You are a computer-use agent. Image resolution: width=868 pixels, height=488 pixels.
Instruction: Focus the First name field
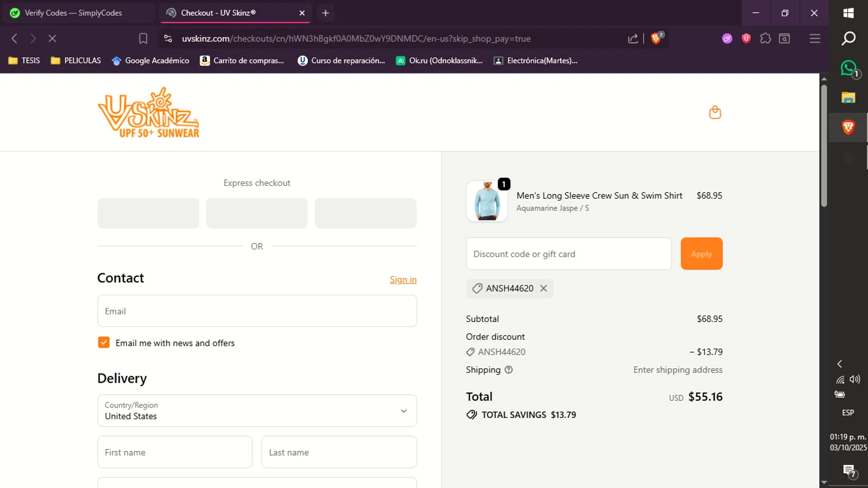point(175,452)
